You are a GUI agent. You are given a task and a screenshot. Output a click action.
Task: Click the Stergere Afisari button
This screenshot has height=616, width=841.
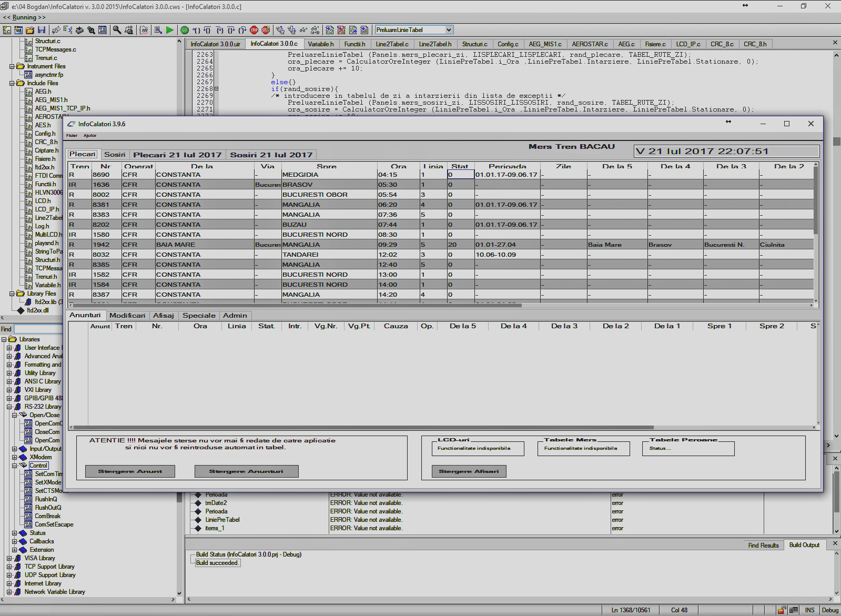pyautogui.click(x=469, y=471)
